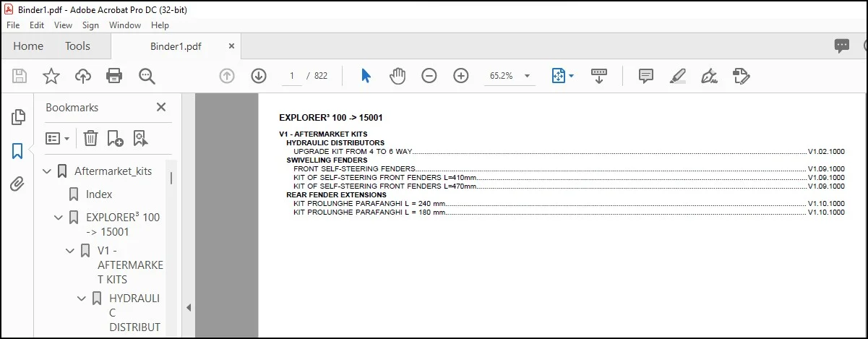The image size is (868, 339).
Task: Click the UPGRADE KIT FROM 4 TO 6 WAY entry
Action: tap(353, 152)
